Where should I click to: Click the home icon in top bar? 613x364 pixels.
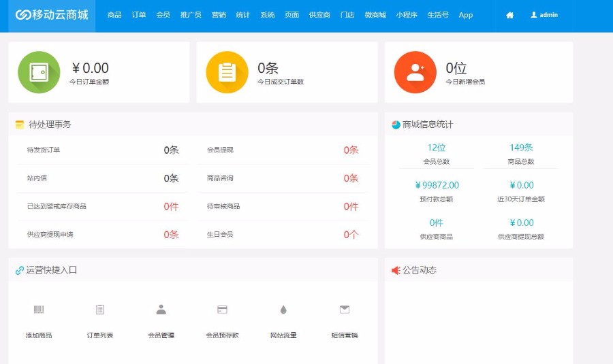click(x=509, y=15)
